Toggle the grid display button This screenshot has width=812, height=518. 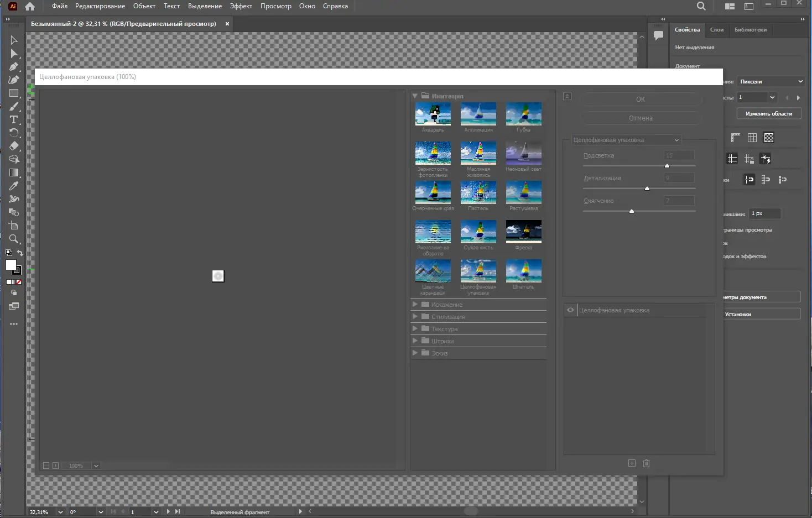click(752, 138)
